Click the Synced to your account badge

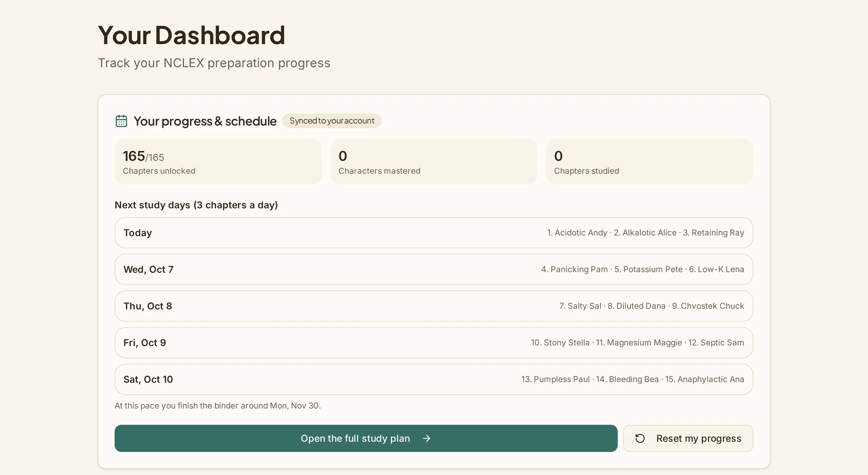(x=332, y=121)
